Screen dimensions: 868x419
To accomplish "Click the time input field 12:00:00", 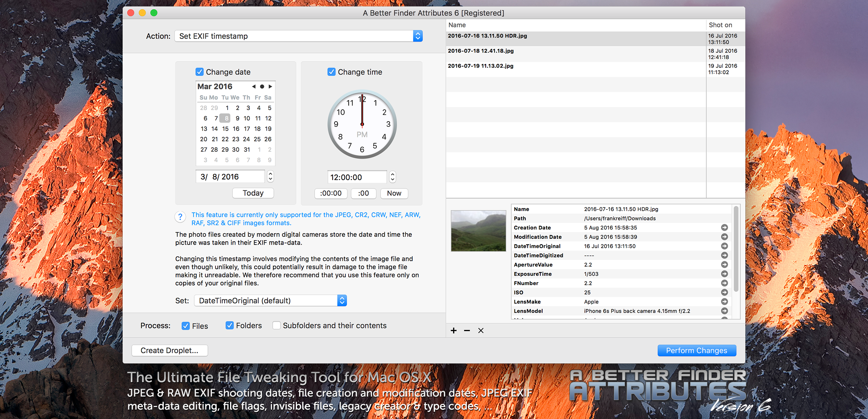I will tap(357, 177).
